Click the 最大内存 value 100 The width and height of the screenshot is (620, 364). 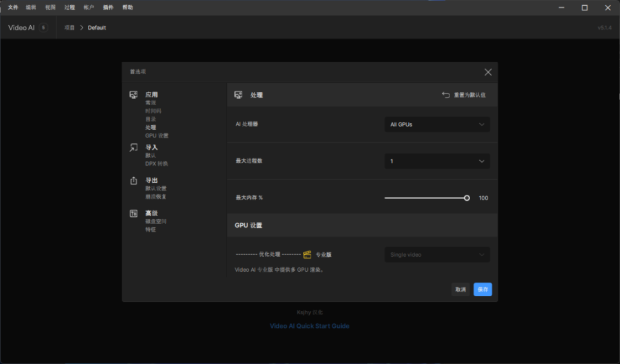click(x=484, y=198)
